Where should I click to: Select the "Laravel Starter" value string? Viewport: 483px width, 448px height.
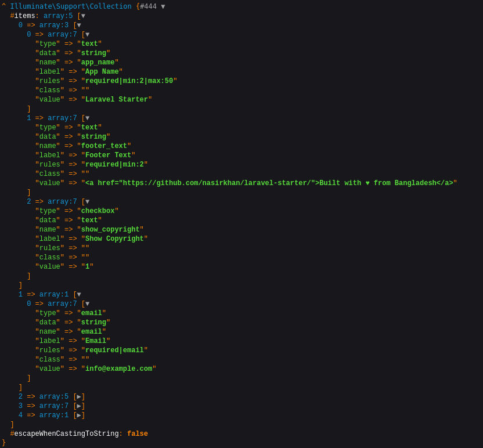coord(116,100)
